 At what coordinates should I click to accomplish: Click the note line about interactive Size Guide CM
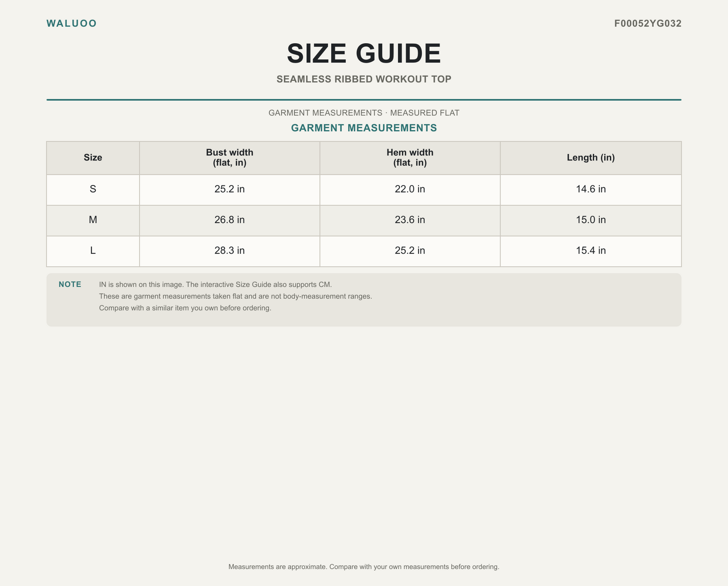(216, 285)
